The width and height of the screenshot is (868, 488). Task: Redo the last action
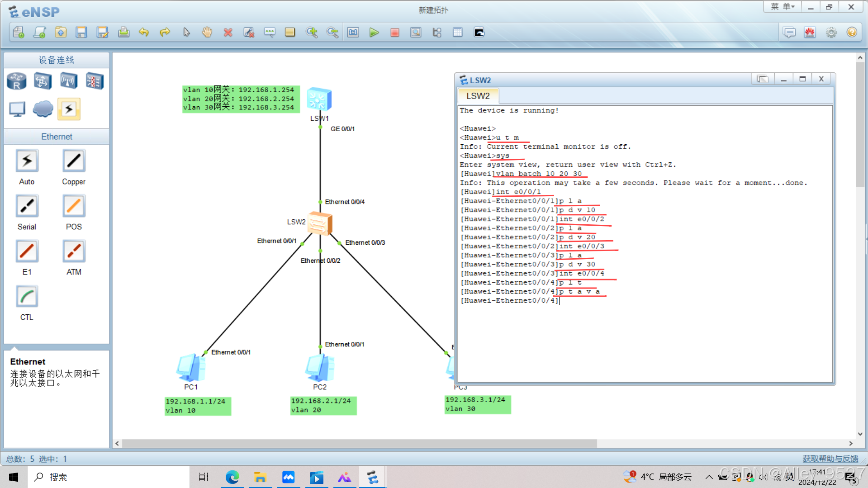point(165,32)
